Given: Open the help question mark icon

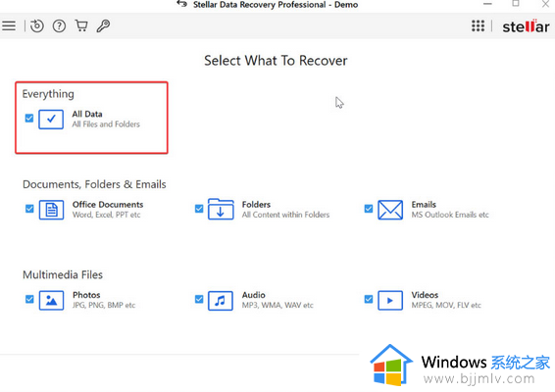Looking at the screenshot, I should point(59,26).
